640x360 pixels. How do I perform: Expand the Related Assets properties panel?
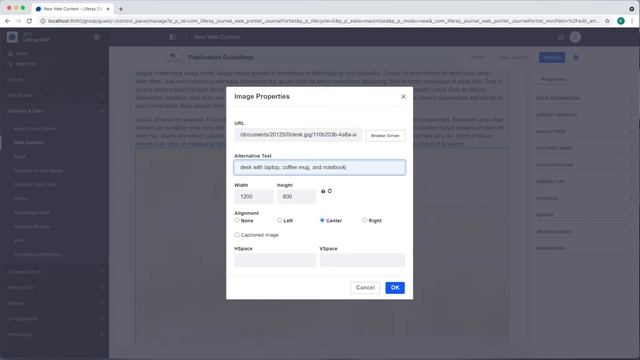[584, 232]
